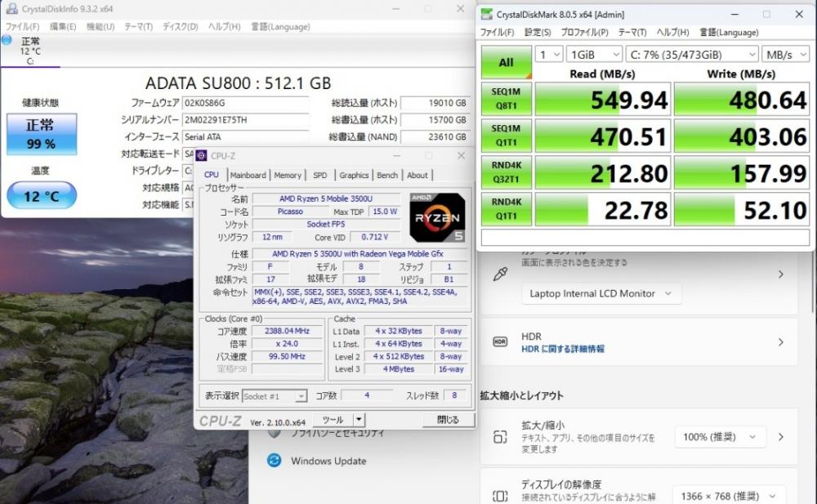Open CrystalDiskInfo ディスク(D) menu
Screen dimensions: 817x504
(x=181, y=27)
